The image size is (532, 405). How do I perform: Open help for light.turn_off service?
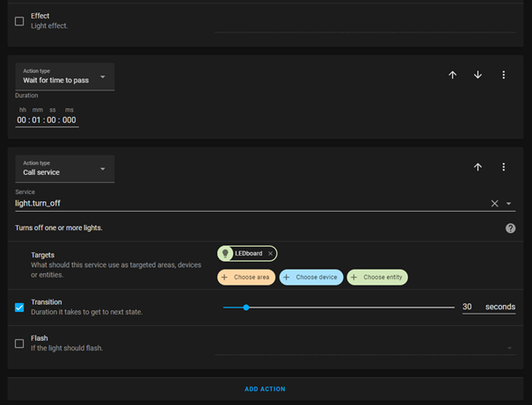coord(510,228)
